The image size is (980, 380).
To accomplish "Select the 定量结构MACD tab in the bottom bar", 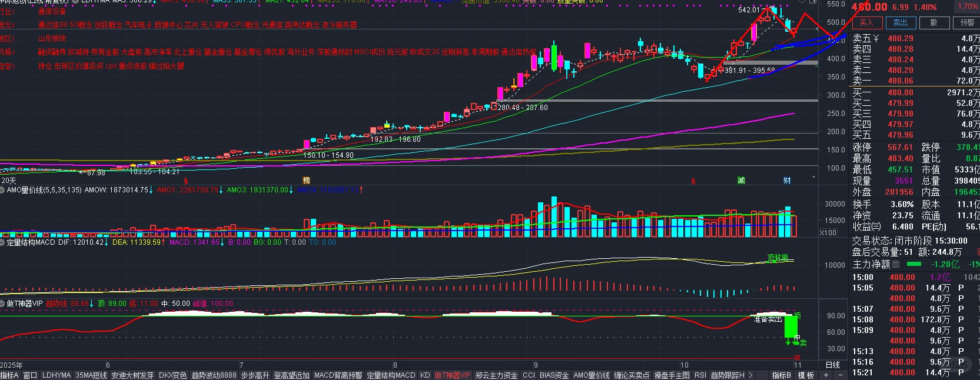I will point(391,375).
